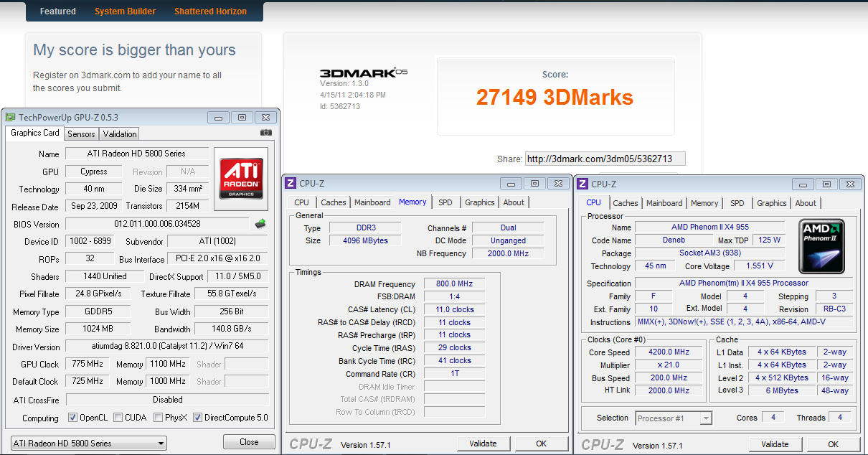Click the Level 3 6 MBytes cache value
The width and height of the screenshot is (868, 455).
click(782, 390)
